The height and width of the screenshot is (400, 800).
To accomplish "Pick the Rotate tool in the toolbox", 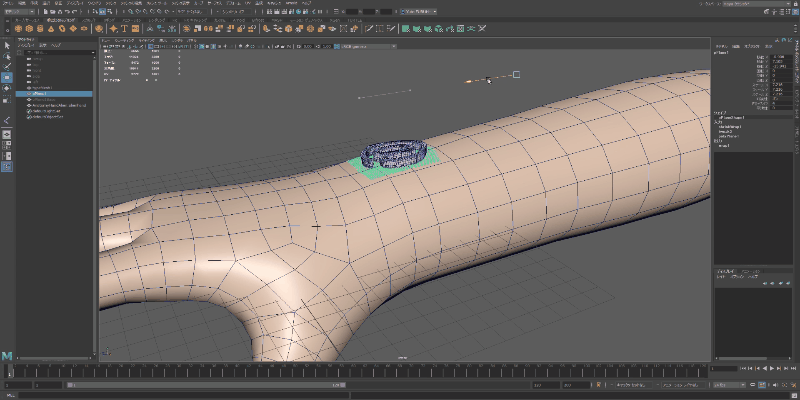I will coord(7,89).
